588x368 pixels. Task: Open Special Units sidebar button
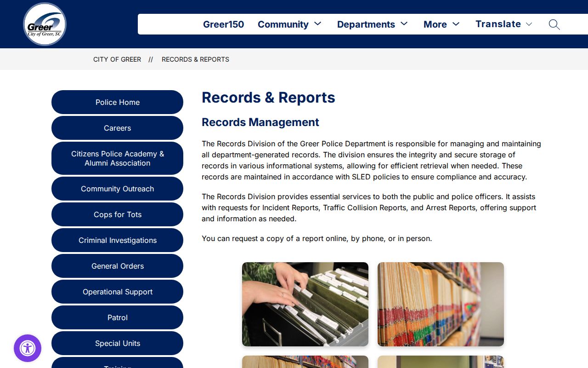tap(117, 343)
